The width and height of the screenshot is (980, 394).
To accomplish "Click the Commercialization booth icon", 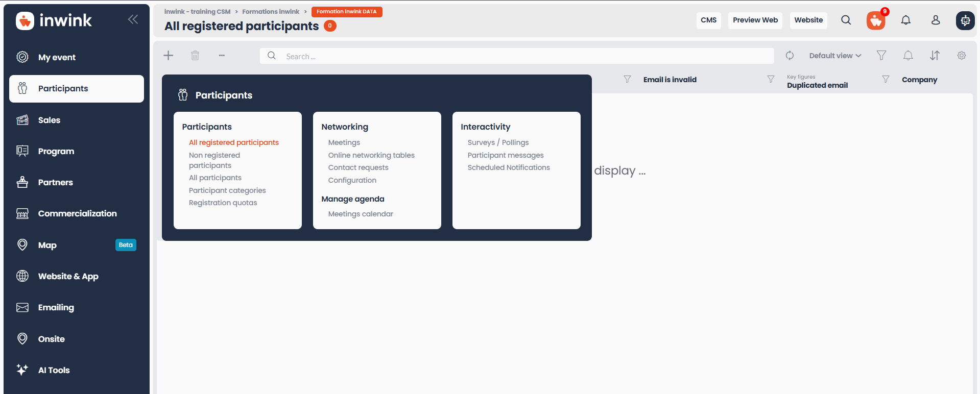I will 22,213.
